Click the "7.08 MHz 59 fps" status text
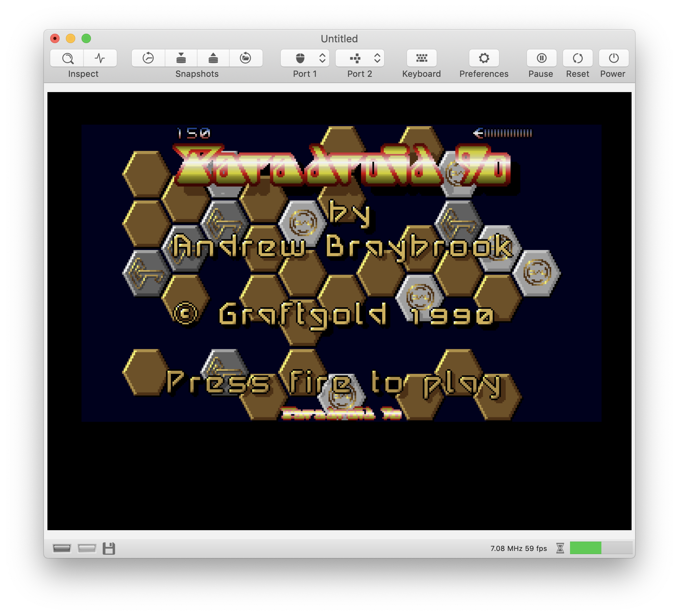The height and width of the screenshot is (616, 679). click(x=518, y=548)
